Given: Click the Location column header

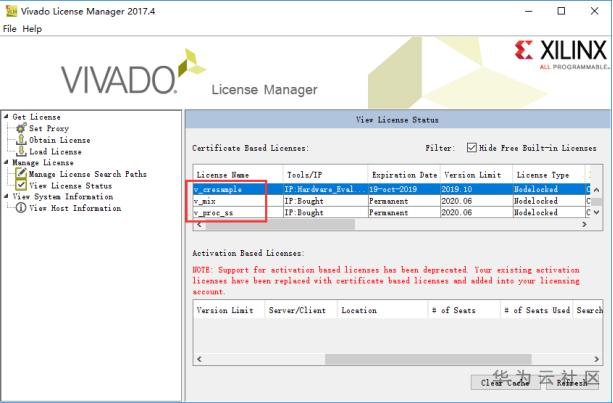Looking at the screenshot, I should click(x=382, y=310).
